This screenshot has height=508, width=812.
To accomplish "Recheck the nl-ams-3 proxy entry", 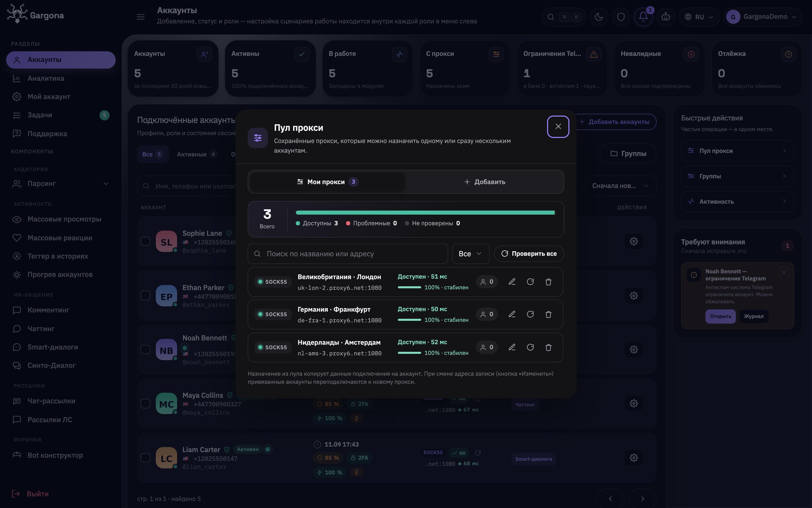I will point(530,347).
